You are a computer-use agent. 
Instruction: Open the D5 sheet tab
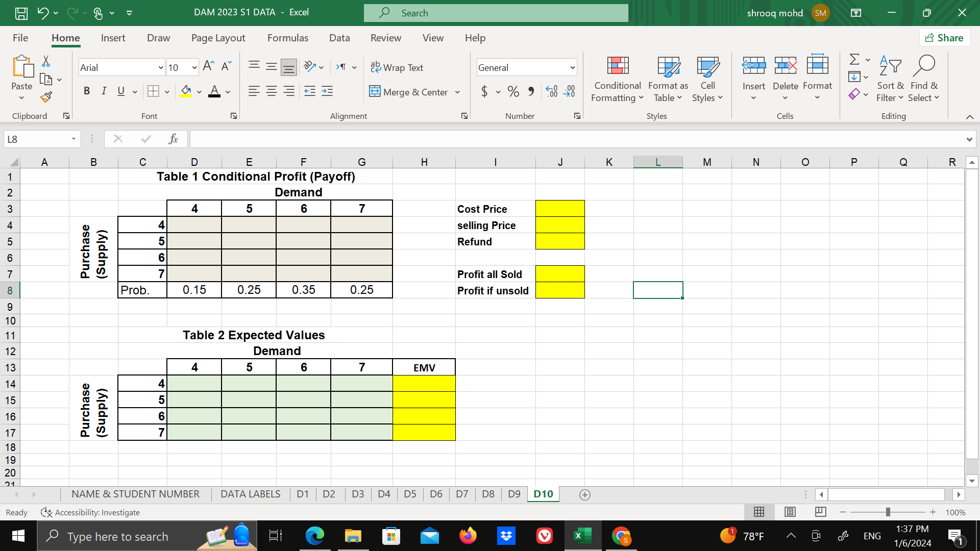410,494
